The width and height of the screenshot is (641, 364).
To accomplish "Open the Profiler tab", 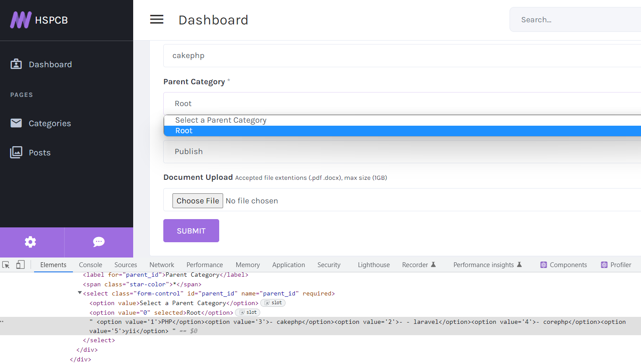I will pyautogui.click(x=616, y=265).
